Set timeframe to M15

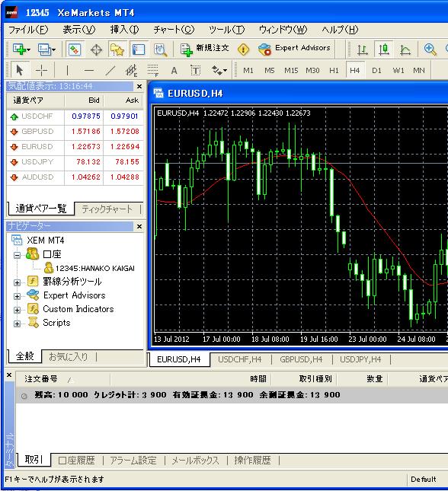(291, 71)
